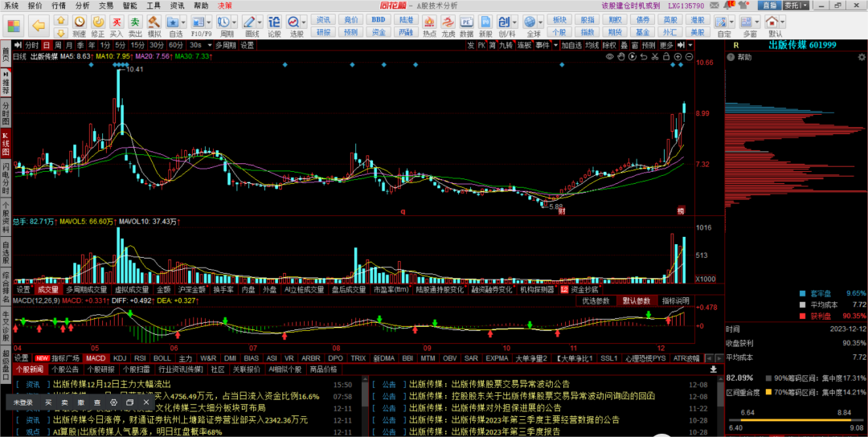Open the 自选 favorites folder icon
Screen dimensions: 868x437
173,22
